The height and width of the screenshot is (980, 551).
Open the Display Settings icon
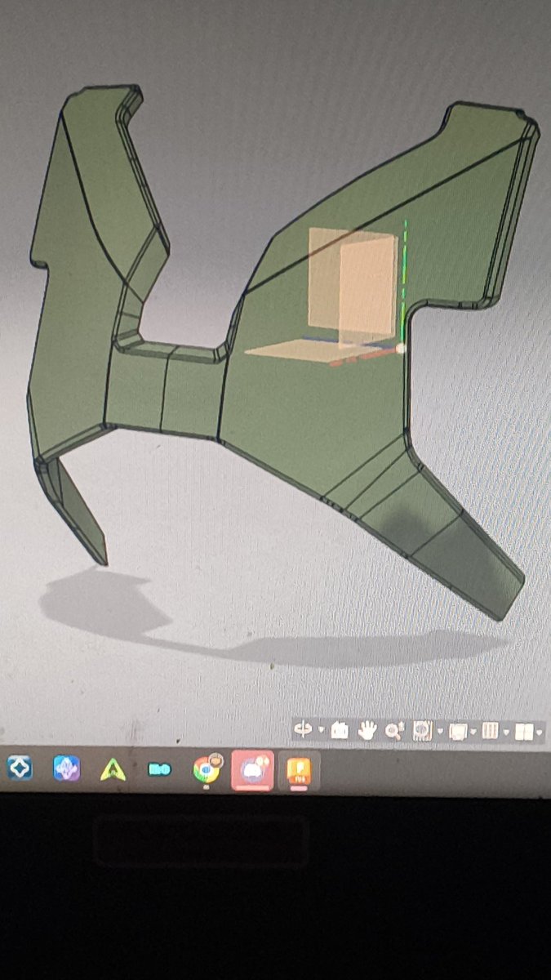tap(458, 731)
